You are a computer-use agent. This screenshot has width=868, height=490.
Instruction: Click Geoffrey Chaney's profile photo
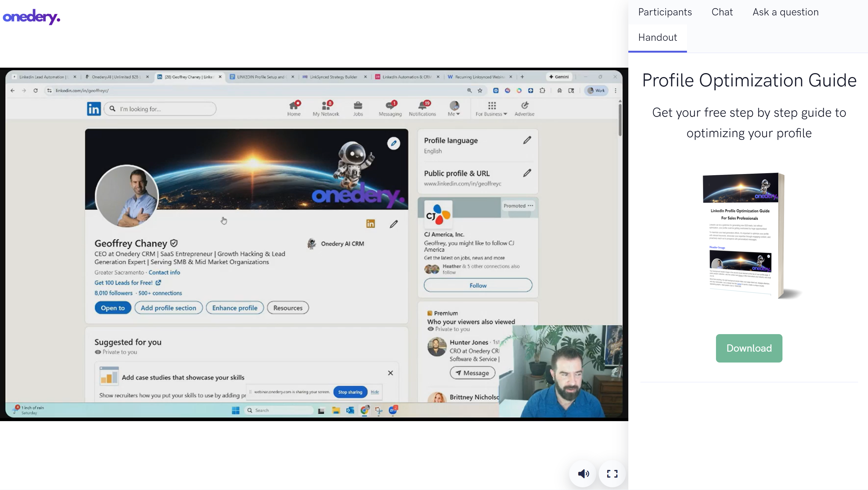point(127,196)
